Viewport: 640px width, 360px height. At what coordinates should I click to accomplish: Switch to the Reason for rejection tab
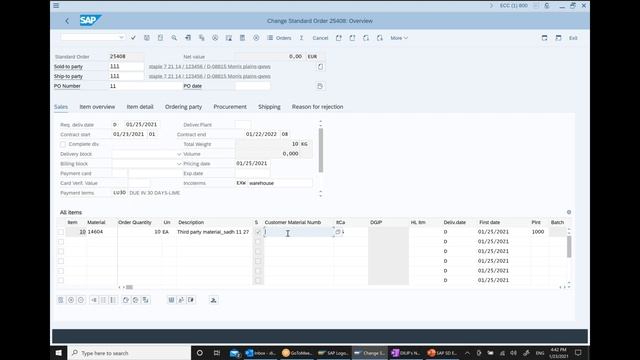[x=317, y=107]
